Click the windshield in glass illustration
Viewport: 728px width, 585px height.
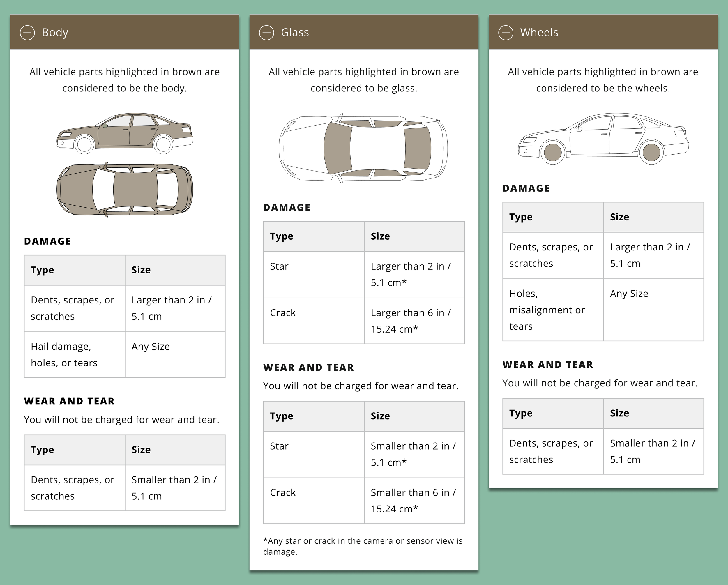tap(337, 148)
